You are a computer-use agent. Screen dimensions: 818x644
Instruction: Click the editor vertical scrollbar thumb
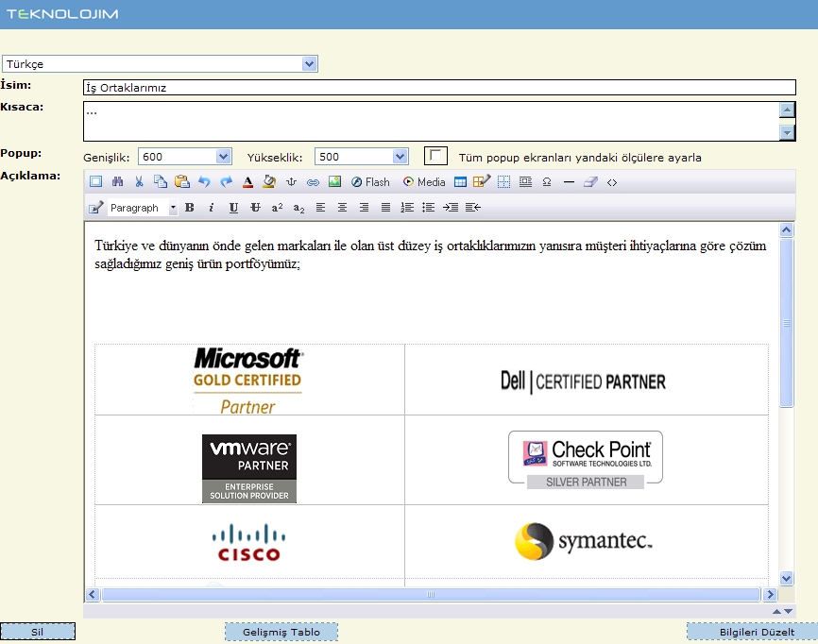coord(786,323)
